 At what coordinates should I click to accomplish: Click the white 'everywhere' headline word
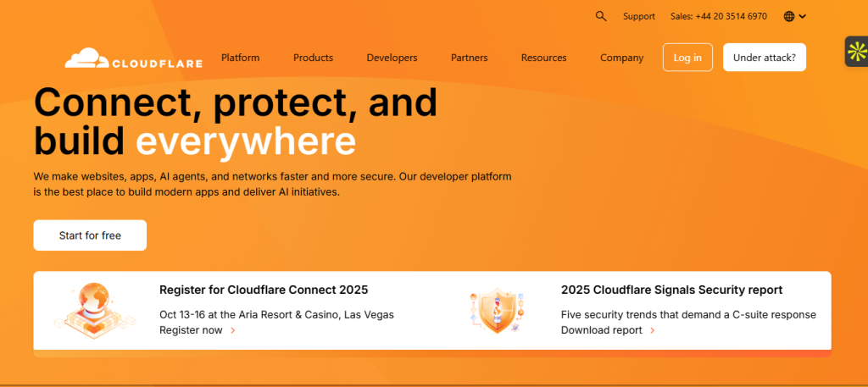point(246,141)
